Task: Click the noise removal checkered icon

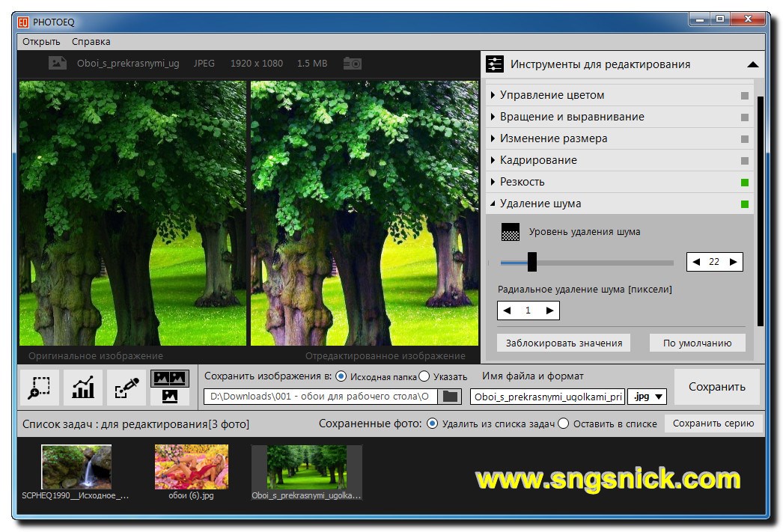Action: (511, 232)
